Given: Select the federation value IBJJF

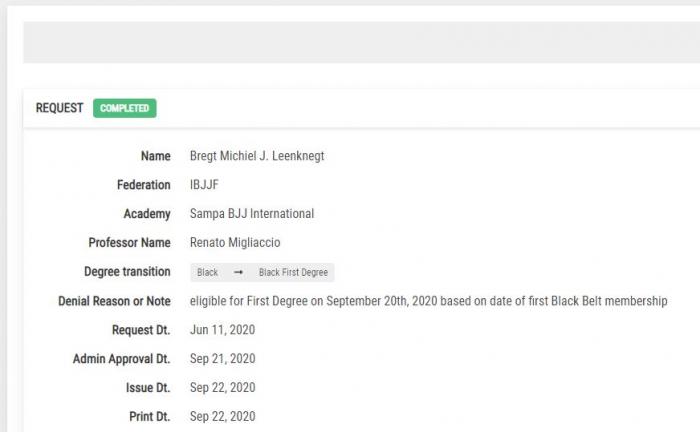Looking at the screenshot, I should coord(204,185).
